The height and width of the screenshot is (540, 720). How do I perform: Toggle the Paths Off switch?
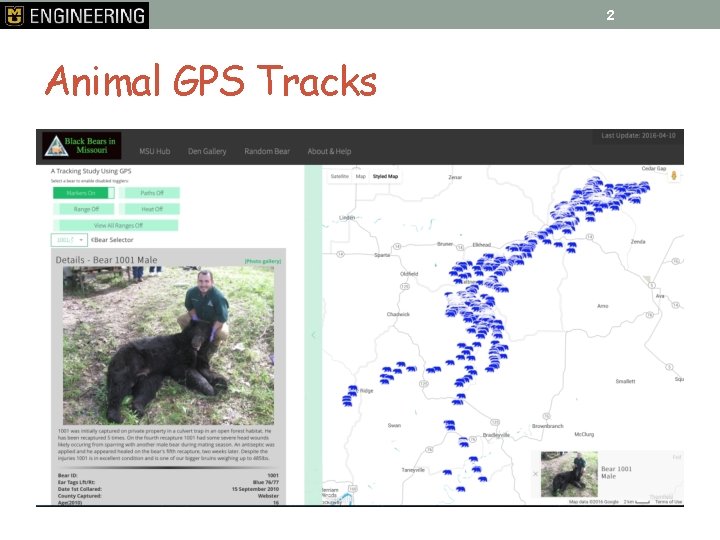tap(150, 193)
